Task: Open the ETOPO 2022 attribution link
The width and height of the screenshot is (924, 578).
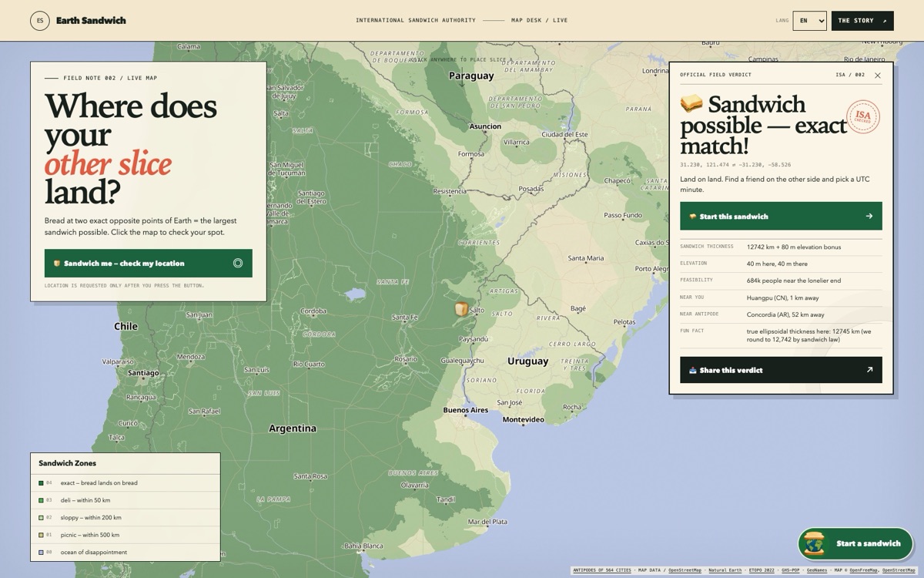Action: [760, 570]
